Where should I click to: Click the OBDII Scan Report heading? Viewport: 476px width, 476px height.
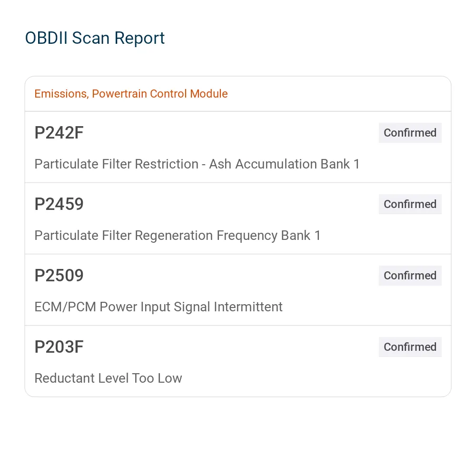point(95,38)
